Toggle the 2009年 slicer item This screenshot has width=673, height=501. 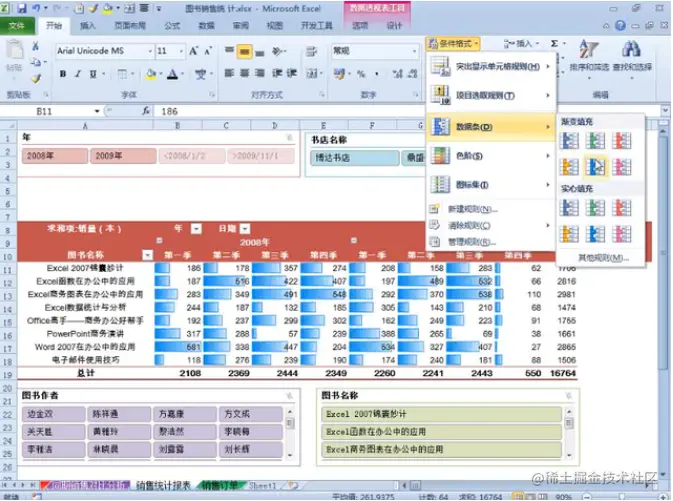coord(123,156)
